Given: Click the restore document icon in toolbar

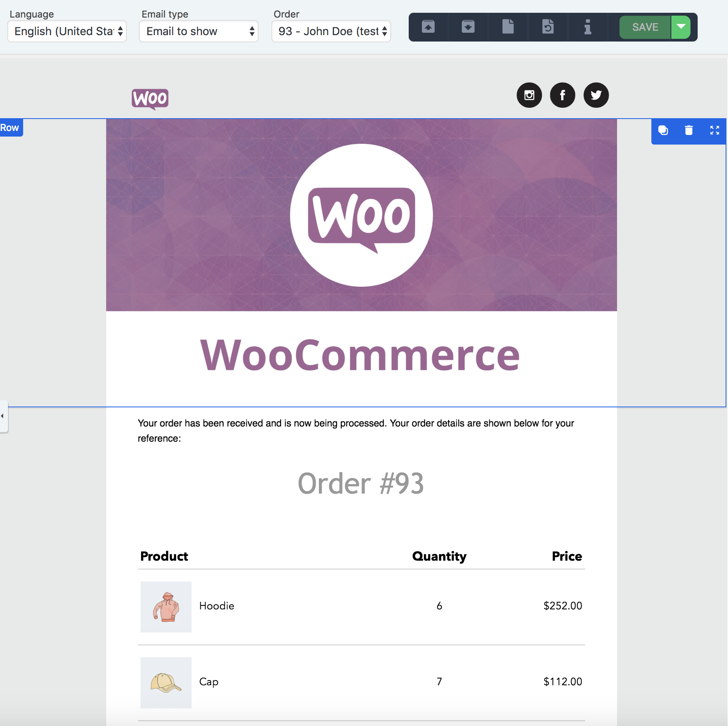Looking at the screenshot, I should 548,27.
